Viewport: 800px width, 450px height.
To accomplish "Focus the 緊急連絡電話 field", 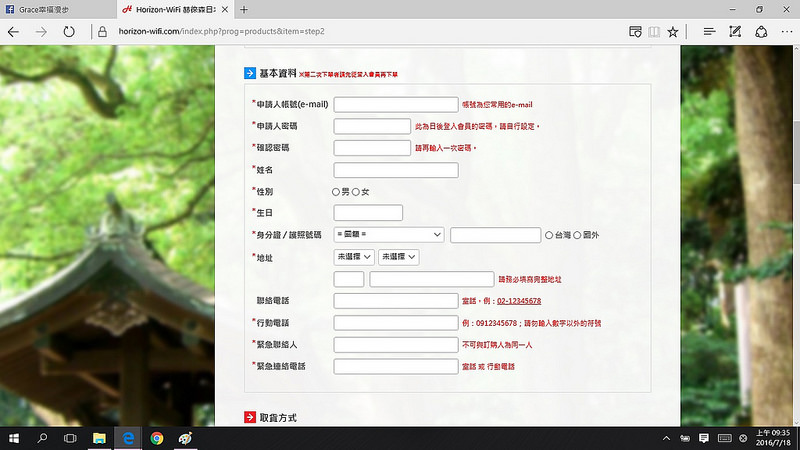I will point(396,366).
